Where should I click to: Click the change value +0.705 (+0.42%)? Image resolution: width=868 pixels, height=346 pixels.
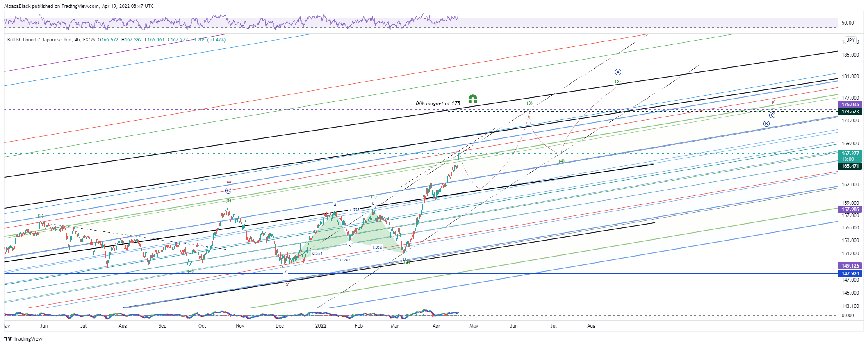pos(208,40)
